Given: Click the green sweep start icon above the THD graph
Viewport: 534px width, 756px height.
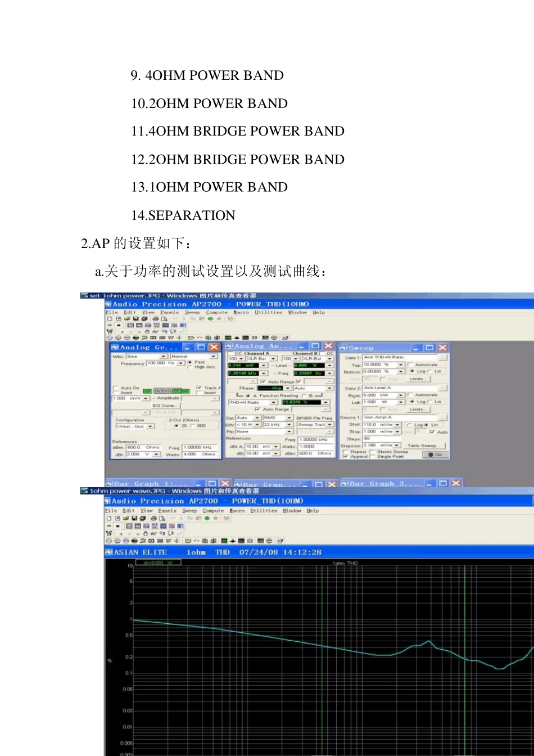Looking at the screenshot, I should click(x=207, y=518).
